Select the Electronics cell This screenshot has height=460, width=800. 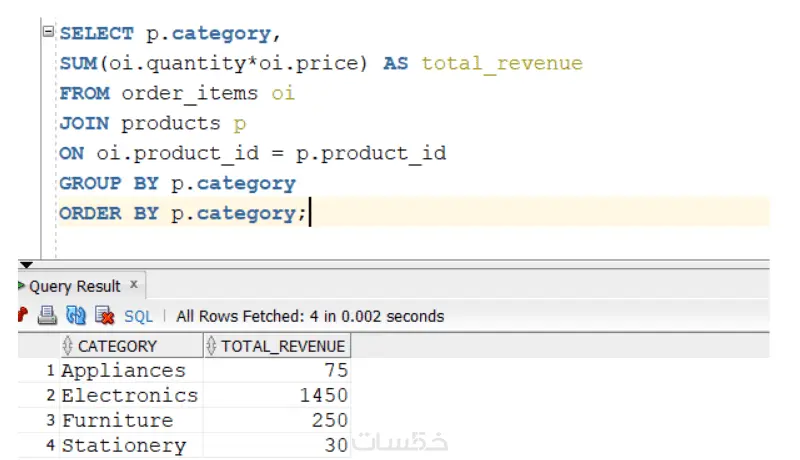(131, 395)
